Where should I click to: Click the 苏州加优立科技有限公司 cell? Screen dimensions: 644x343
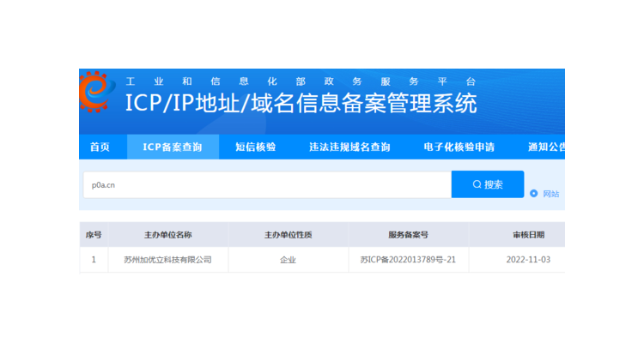(x=168, y=260)
